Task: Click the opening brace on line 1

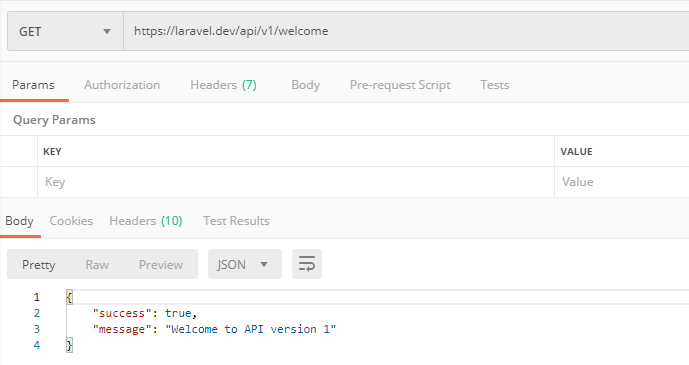Action: (x=69, y=297)
